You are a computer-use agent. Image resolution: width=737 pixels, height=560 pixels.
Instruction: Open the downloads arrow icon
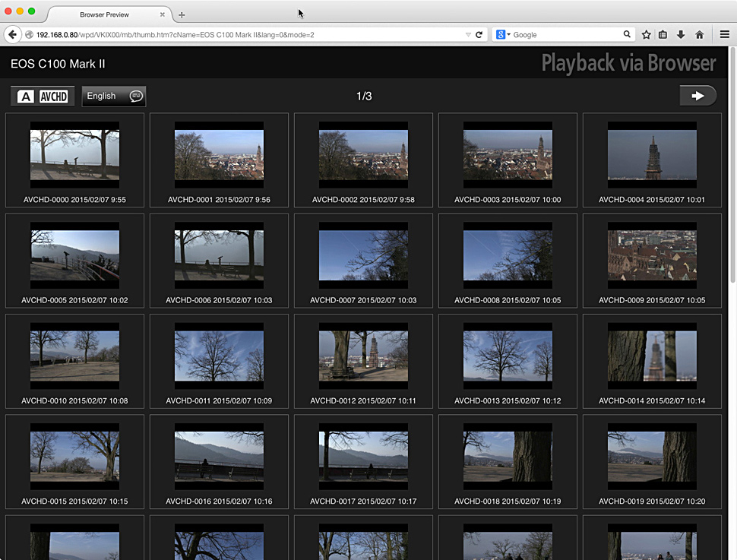681,35
